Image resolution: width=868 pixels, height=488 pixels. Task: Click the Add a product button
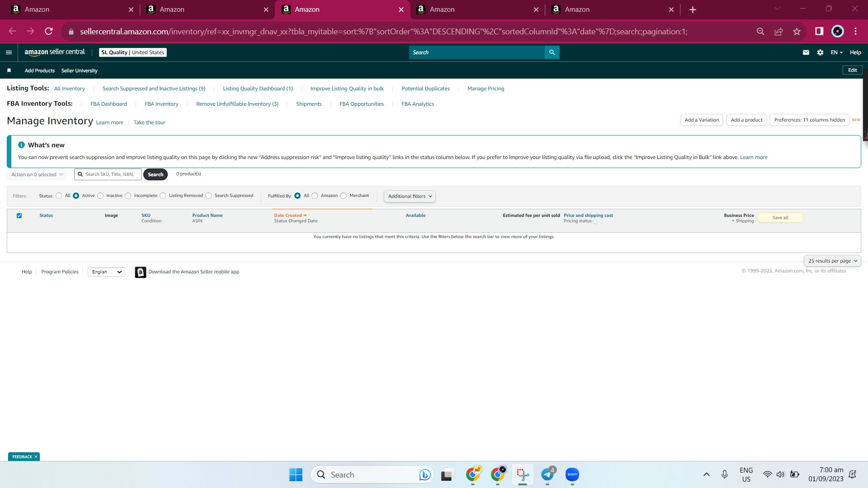point(746,120)
